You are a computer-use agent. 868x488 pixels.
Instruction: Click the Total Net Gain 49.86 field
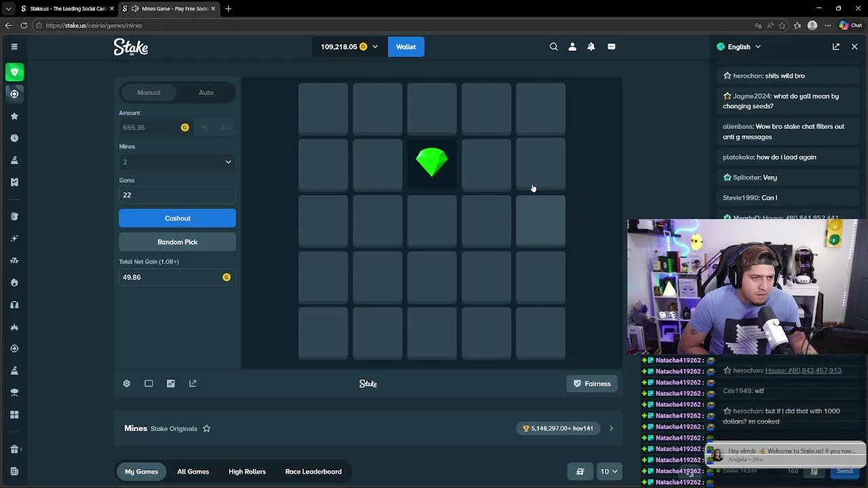pos(177,277)
